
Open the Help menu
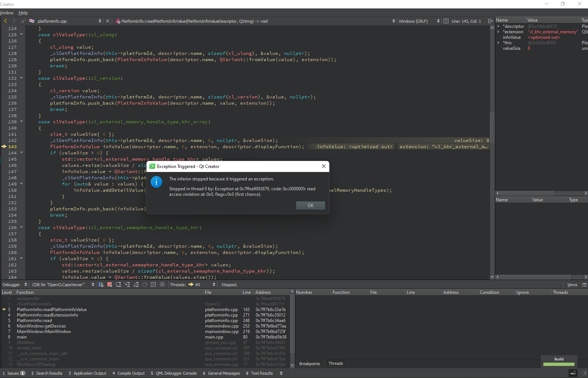coord(23,12)
